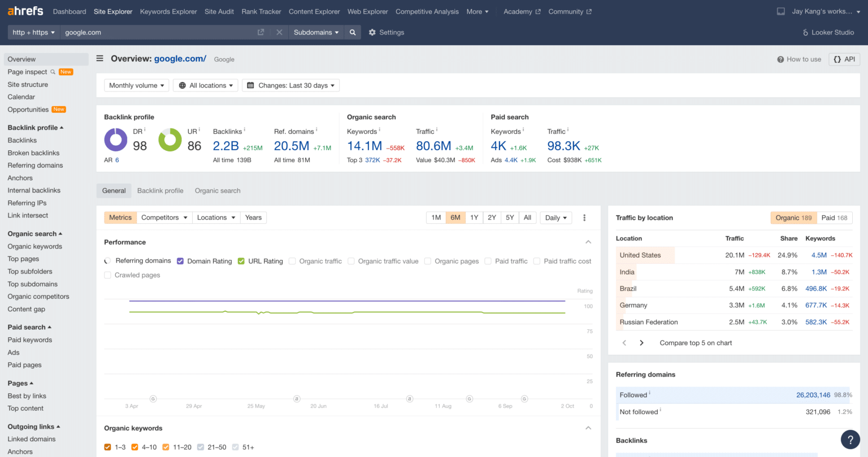The width and height of the screenshot is (868, 457).
Task: Click the search magnifier button
Action: coord(353,32)
